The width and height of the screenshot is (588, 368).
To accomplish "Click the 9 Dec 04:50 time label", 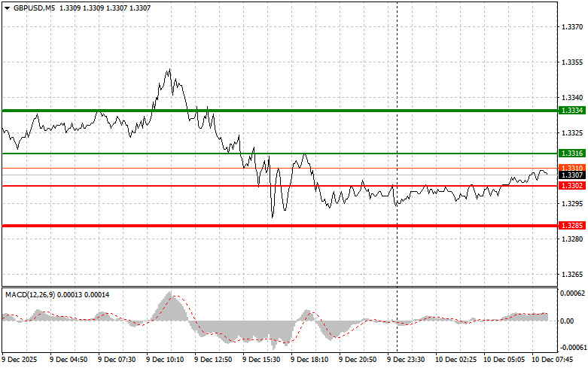I will pyautogui.click(x=69, y=360).
